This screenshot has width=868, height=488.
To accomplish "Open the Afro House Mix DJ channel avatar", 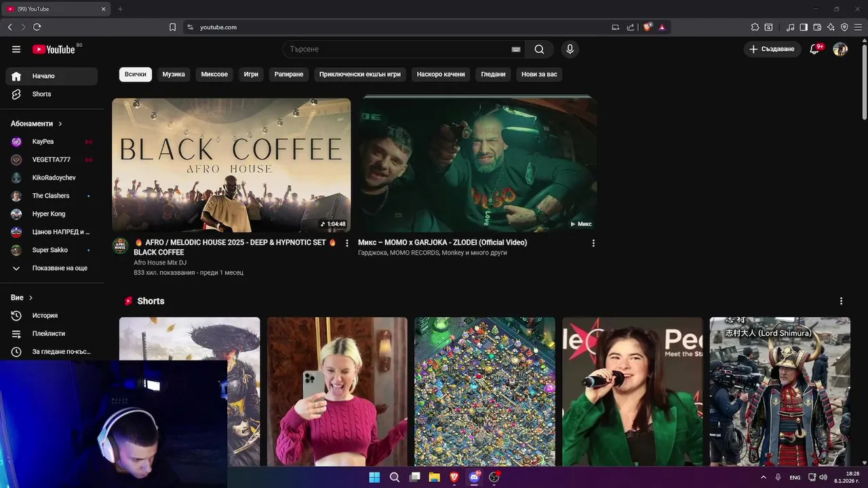I will tap(120, 246).
